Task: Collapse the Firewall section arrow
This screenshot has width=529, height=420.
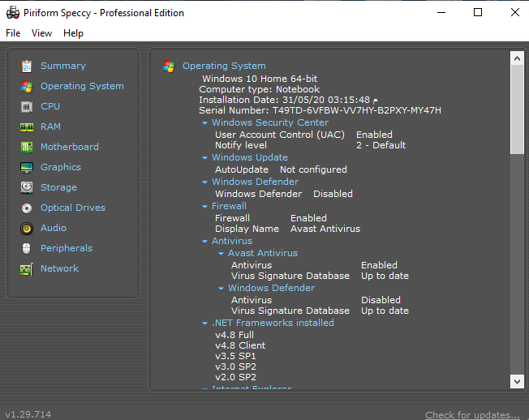Action: 204,207
